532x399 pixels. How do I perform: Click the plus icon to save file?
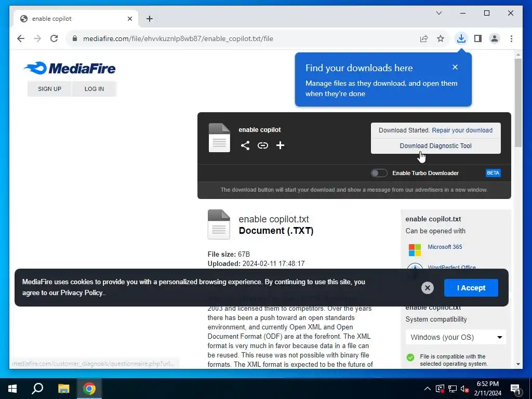click(280, 145)
